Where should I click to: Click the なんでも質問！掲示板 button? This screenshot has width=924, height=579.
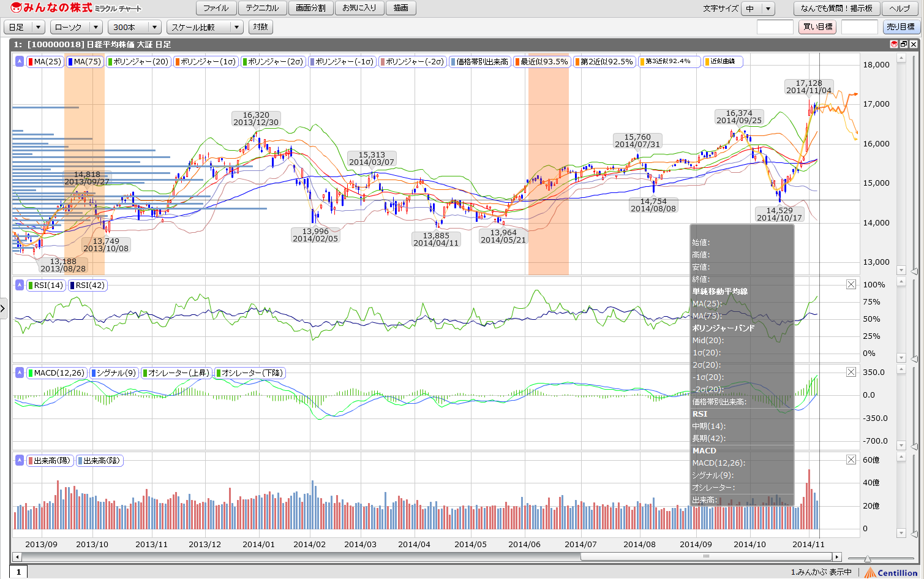pos(836,9)
